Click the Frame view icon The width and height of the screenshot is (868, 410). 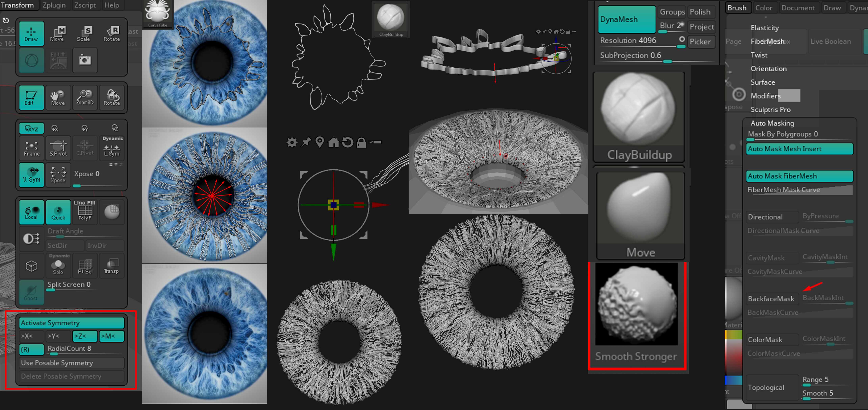point(31,148)
